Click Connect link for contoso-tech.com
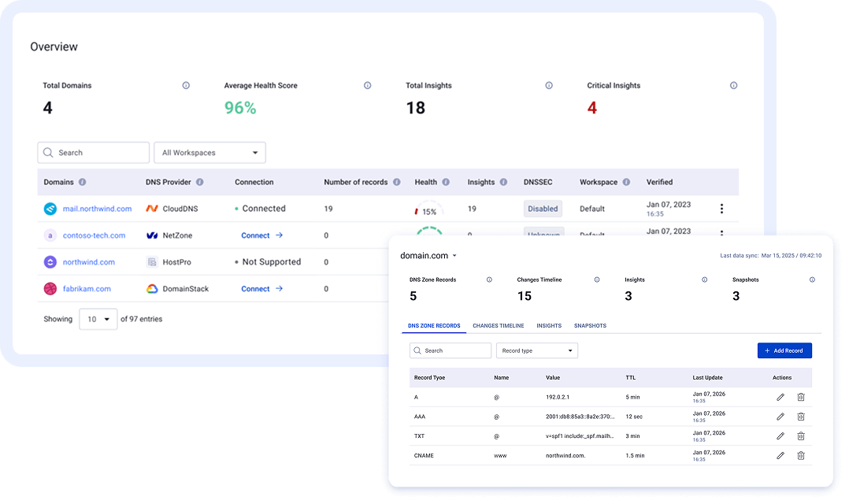Screen dimensions: 849x504 pos(262,235)
